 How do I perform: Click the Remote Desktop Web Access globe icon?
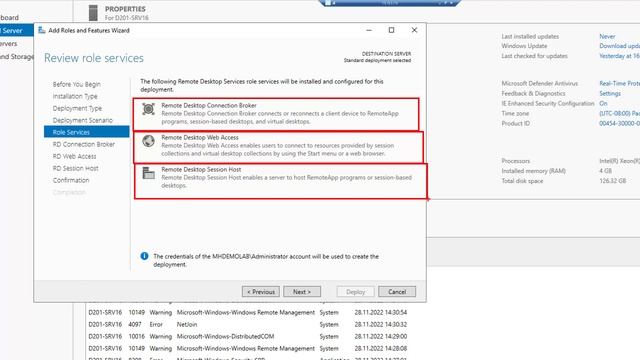[148, 141]
